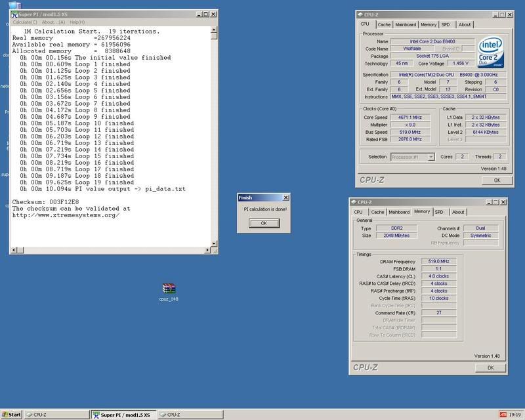Click OK in the CPU-Z CPU window
This screenshot has height=420, width=525.
[x=497, y=180]
